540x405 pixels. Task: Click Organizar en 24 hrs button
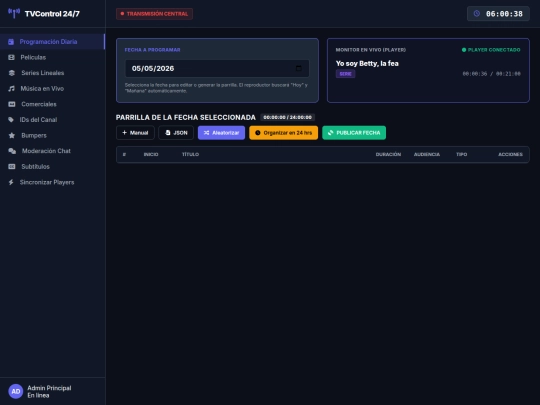click(283, 133)
